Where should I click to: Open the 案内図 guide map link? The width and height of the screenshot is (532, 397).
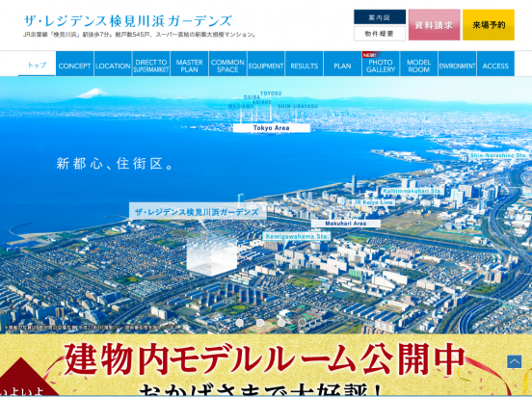point(380,17)
